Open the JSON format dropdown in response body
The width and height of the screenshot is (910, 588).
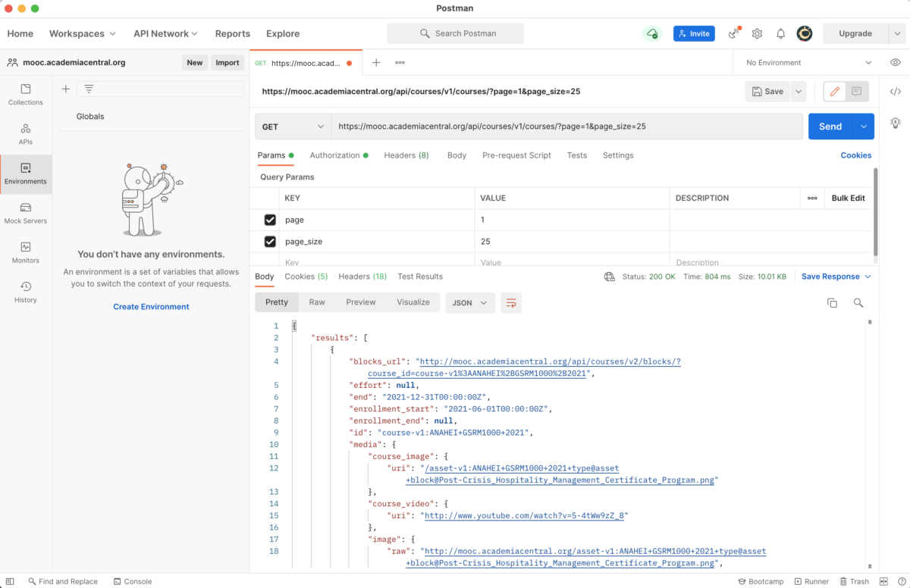pyautogui.click(x=469, y=302)
